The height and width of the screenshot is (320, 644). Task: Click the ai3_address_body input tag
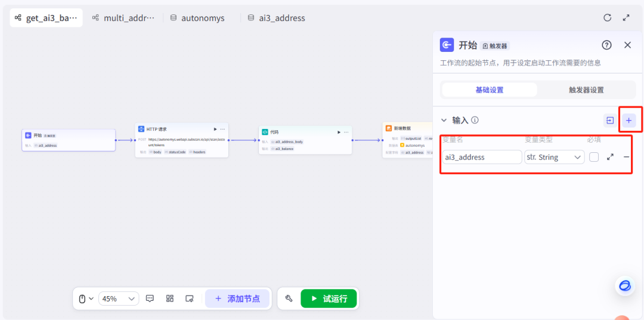[287, 141]
